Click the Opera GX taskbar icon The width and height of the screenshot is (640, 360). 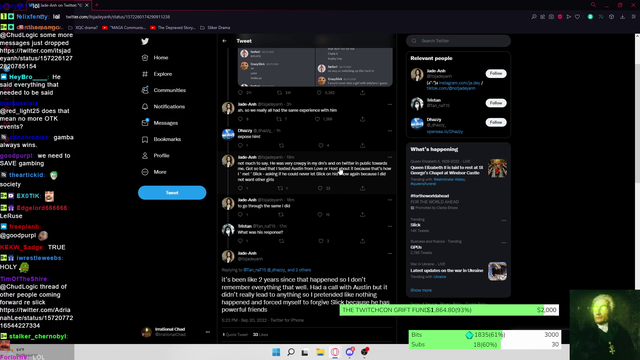pyautogui.click(x=335, y=352)
